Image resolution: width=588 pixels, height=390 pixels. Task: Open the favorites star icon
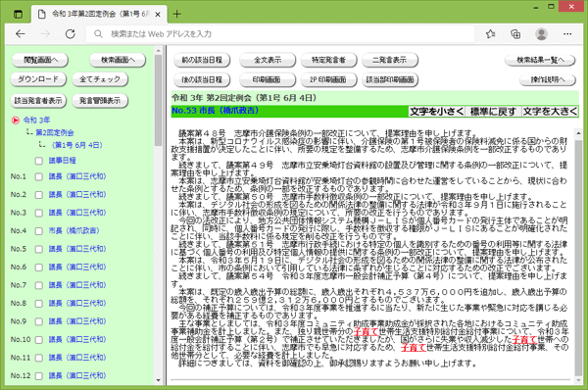491,34
